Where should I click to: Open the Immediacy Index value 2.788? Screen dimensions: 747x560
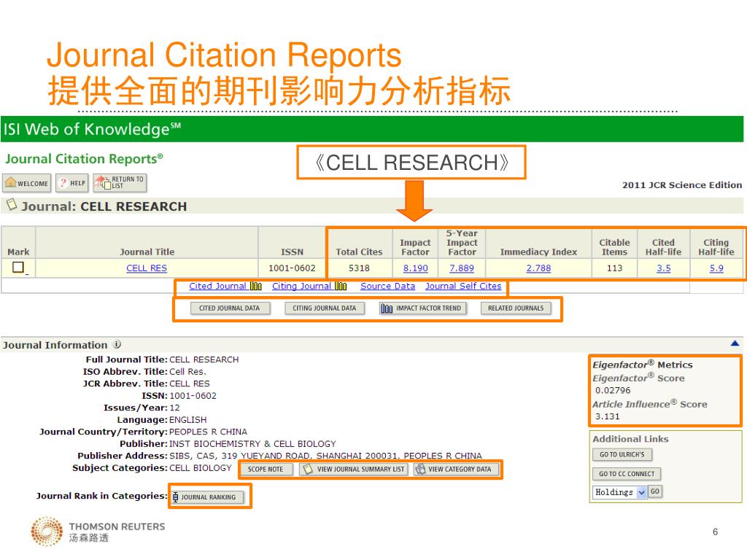coord(538,268)
